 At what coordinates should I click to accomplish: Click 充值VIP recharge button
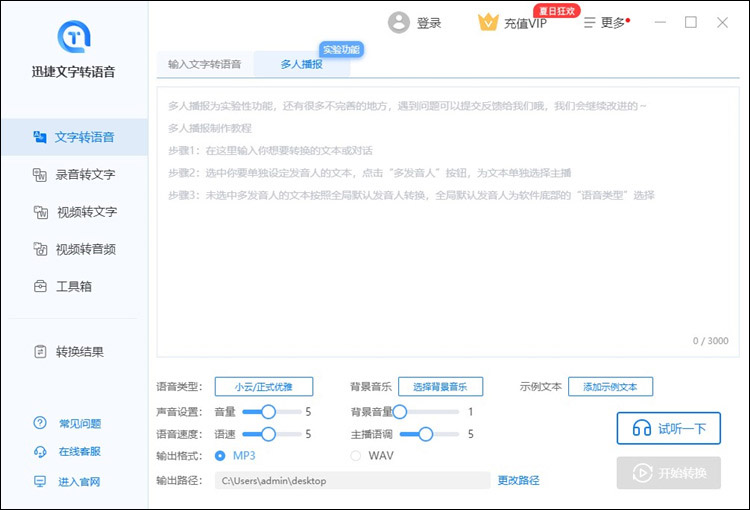(x=525, y=23)
